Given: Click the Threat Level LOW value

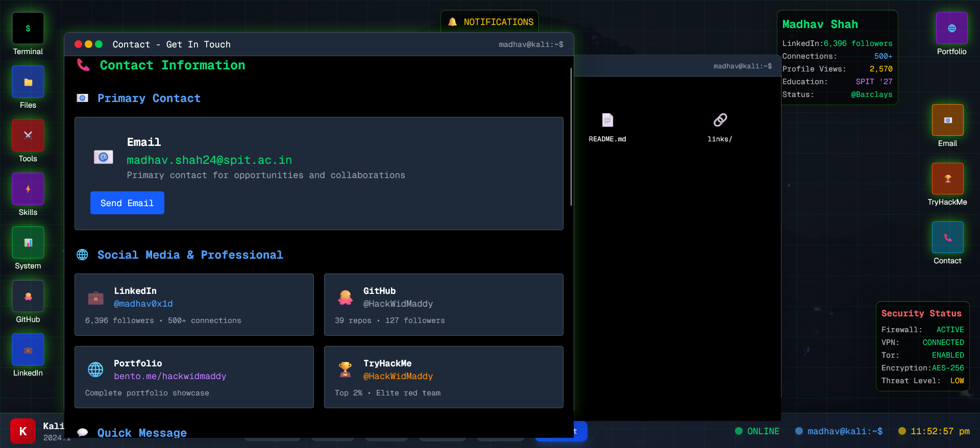Looking at the screenshot, I should click(x=957, y=381).
